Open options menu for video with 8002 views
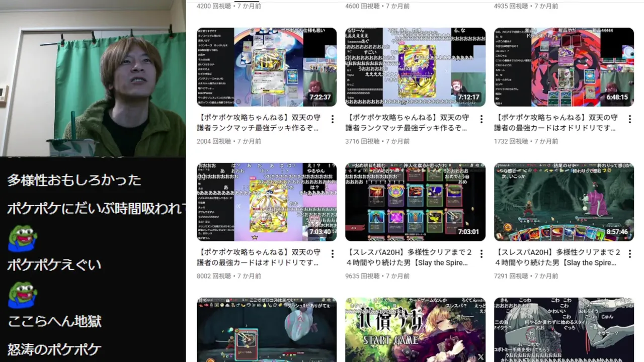644x362 pixels. [333, 254]
